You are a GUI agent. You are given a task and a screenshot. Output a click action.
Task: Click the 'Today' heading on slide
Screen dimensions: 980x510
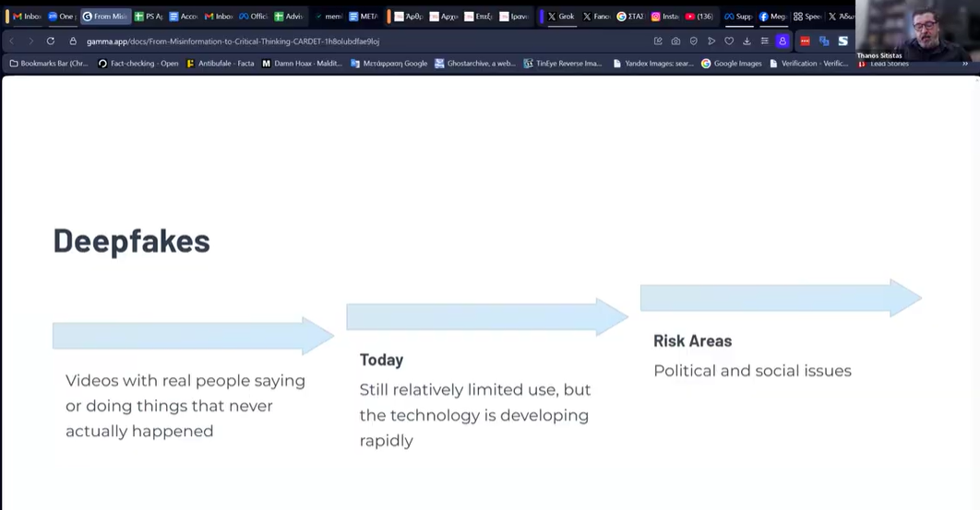(x=381, y=360)
